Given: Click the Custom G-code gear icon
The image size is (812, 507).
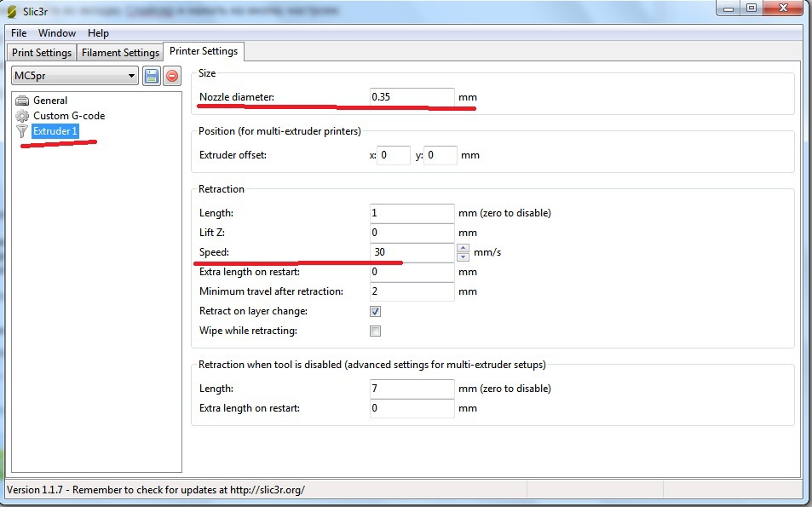Looking at the screenshot, I should coord(22,116).
